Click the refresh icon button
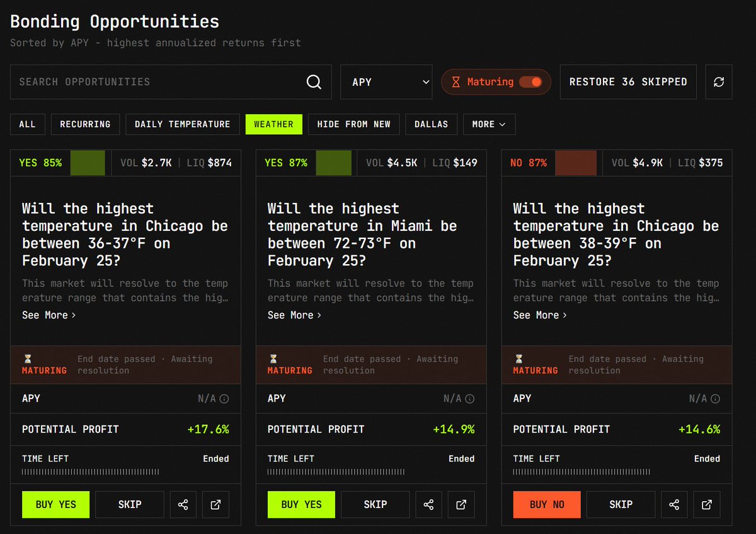This screenshot has width=756, height=534. pos(719,82)
